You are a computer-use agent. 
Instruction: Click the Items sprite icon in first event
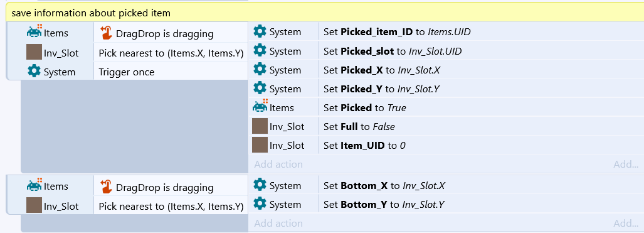pyautogui.click(x=34, y=31)
